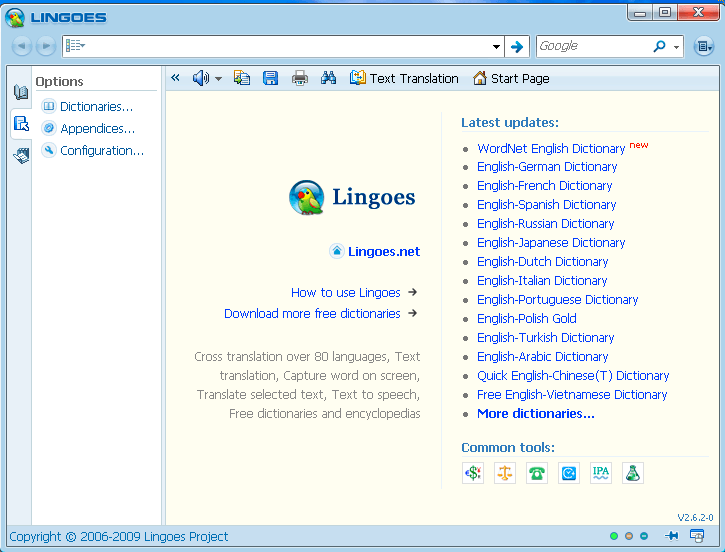The height and width of the screenshot is (552, 725).
Task: Click the mini window mode icon
Action: [697, 536]
